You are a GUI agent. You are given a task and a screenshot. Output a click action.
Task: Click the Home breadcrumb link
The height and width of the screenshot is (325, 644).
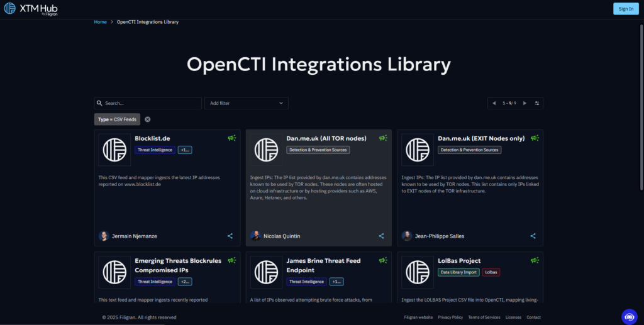(x=100, y=22)
